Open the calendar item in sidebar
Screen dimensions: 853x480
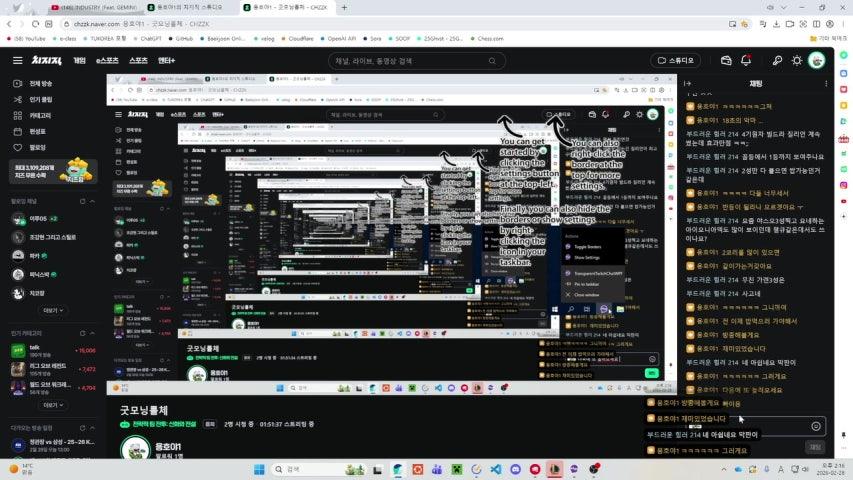[x=30, y=131]
